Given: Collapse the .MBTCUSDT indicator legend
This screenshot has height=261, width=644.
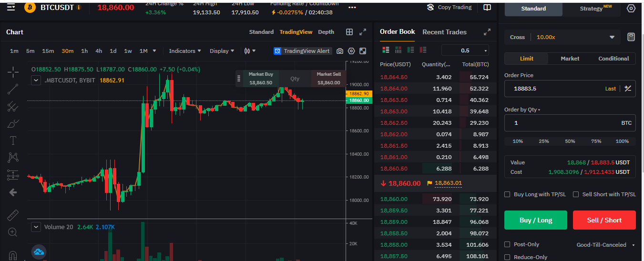Looking at the screenshot, I should (x=36, y=80).
